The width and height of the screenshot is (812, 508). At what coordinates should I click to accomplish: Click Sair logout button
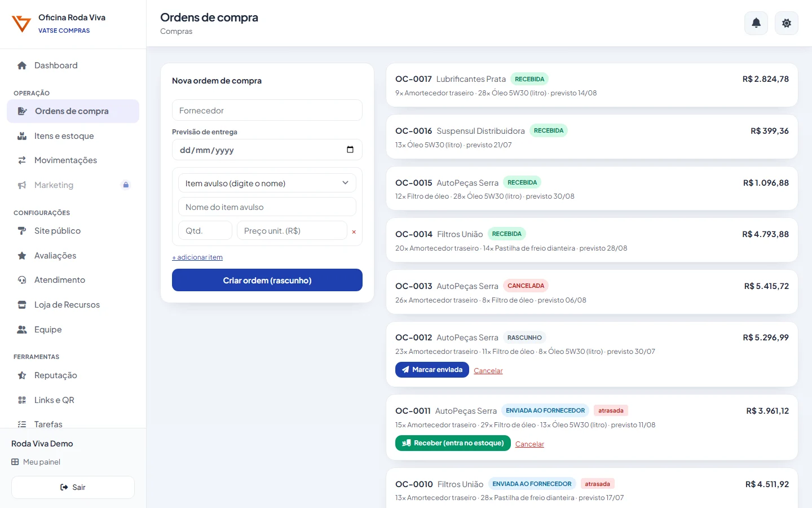point(73,487)
